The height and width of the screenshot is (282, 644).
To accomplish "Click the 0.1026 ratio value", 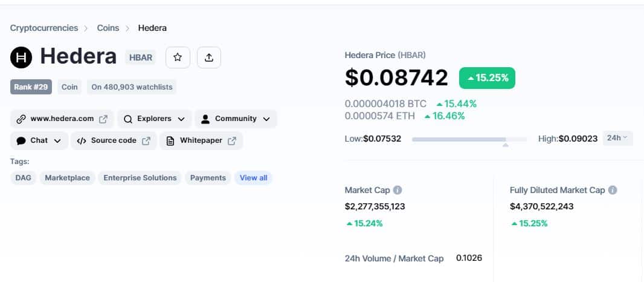I will click(469, 258).
